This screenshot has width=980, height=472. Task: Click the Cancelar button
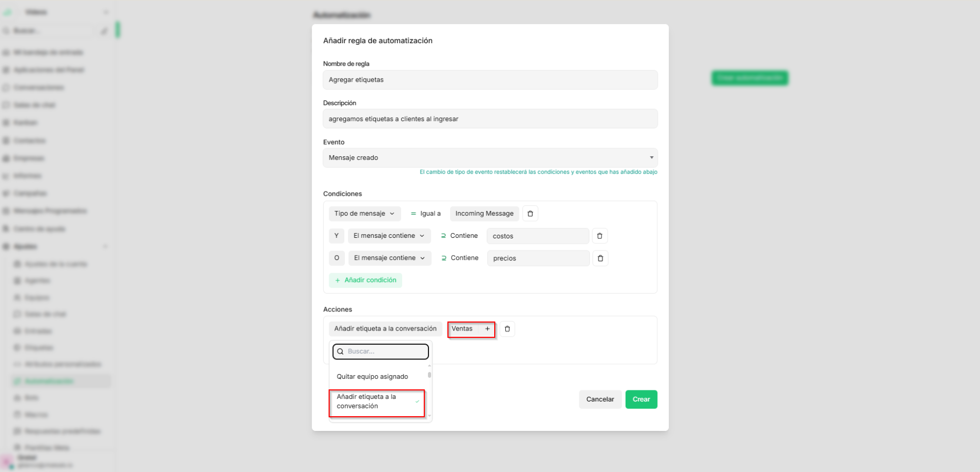pyautogui.click(x=600, y=399)
